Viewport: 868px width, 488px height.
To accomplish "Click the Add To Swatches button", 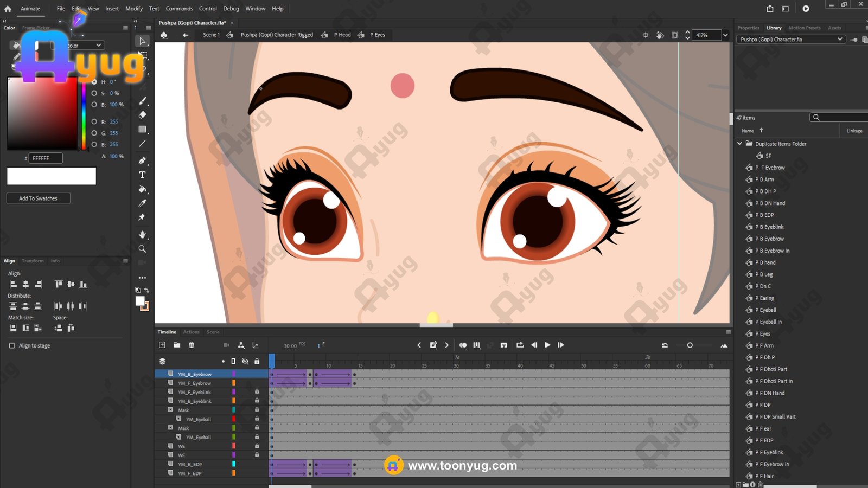I will tap(39, 198).
